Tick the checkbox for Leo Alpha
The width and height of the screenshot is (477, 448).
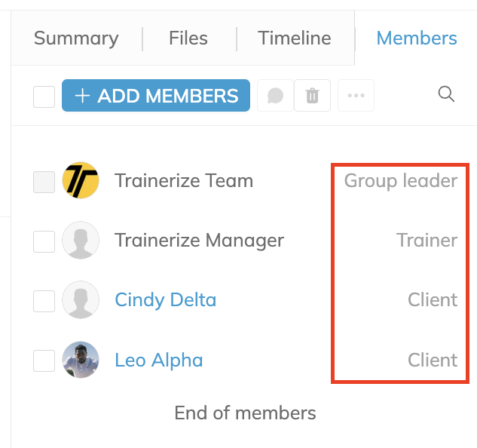(x=44, y=361)
